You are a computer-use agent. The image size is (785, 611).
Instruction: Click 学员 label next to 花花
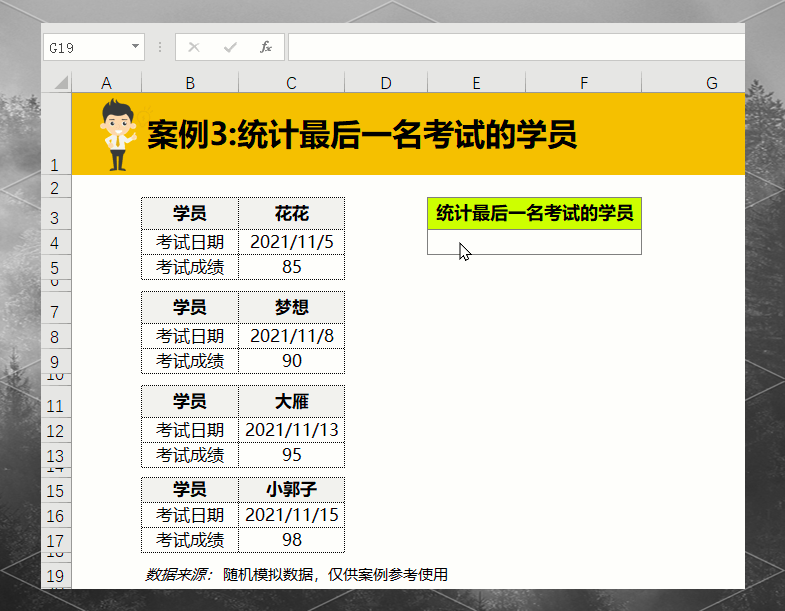(x=190, y=214)
